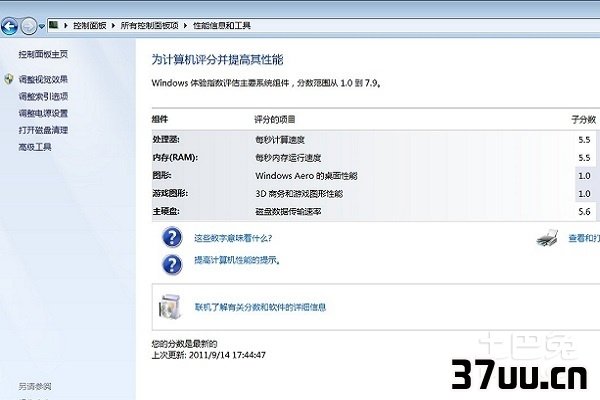Viewport: 600px width, 400px height.
Task: Click the 1.0 score for 图形
Action: 584,176
